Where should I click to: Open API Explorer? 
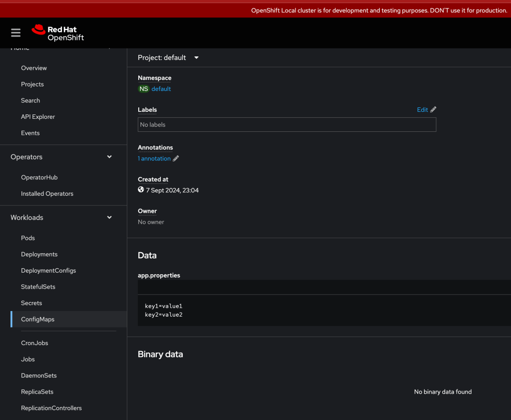pyautogui.click(x=38, y=117)
